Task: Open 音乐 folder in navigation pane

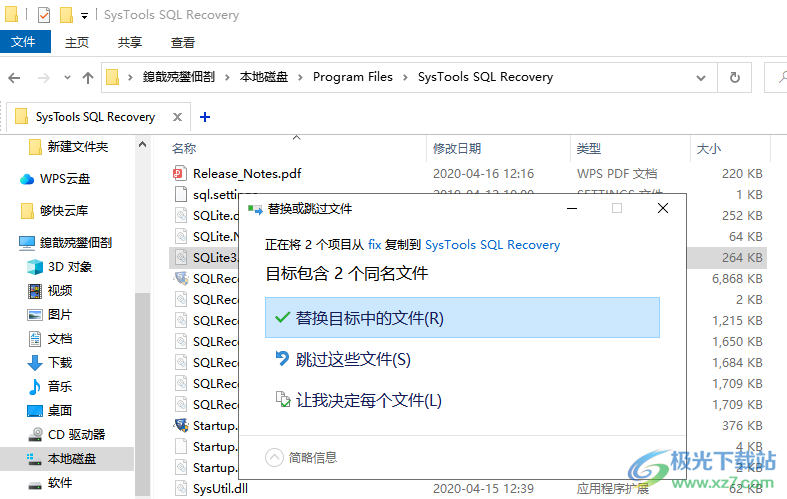Action: click(60, 387)
